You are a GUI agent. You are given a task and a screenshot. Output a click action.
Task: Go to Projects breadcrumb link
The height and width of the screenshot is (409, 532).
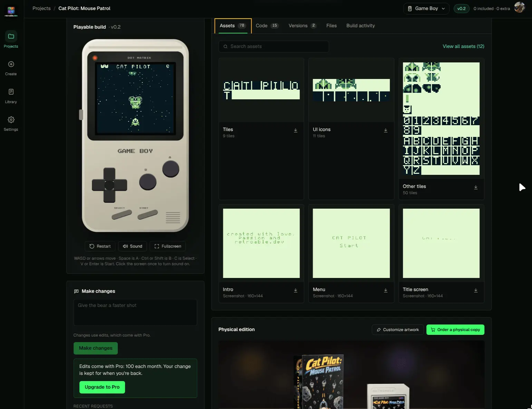[41, 9]
